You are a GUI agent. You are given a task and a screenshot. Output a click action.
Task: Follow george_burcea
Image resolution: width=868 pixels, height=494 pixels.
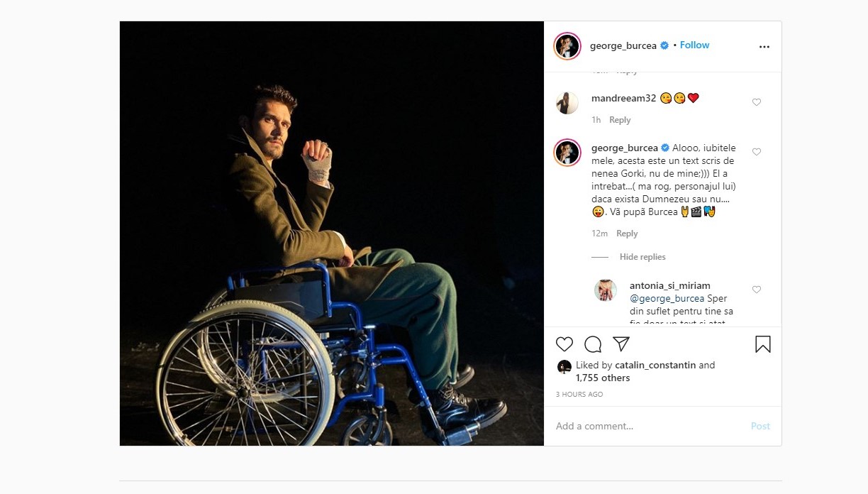[694, 45]
